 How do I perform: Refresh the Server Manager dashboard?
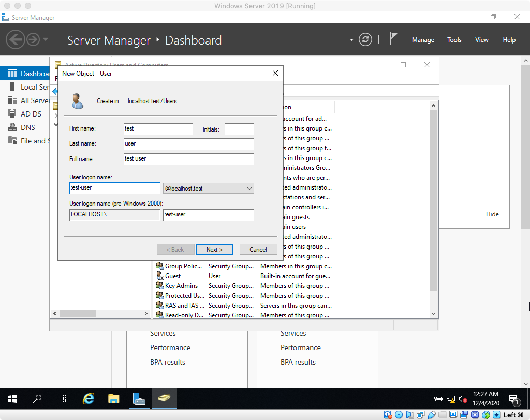[365, 39]
